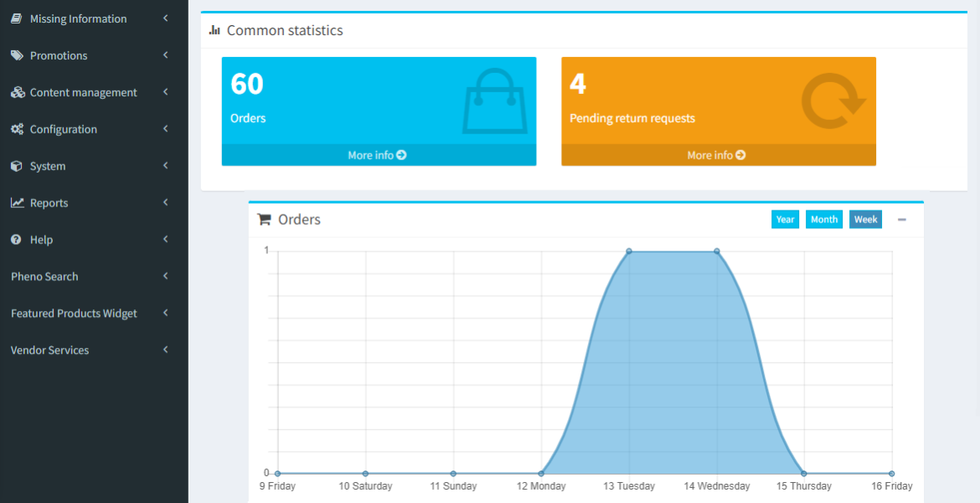The height and width of the screenshot is (503, 980).
Task: Select Week view for orders chart
Action: coord(865,220)
